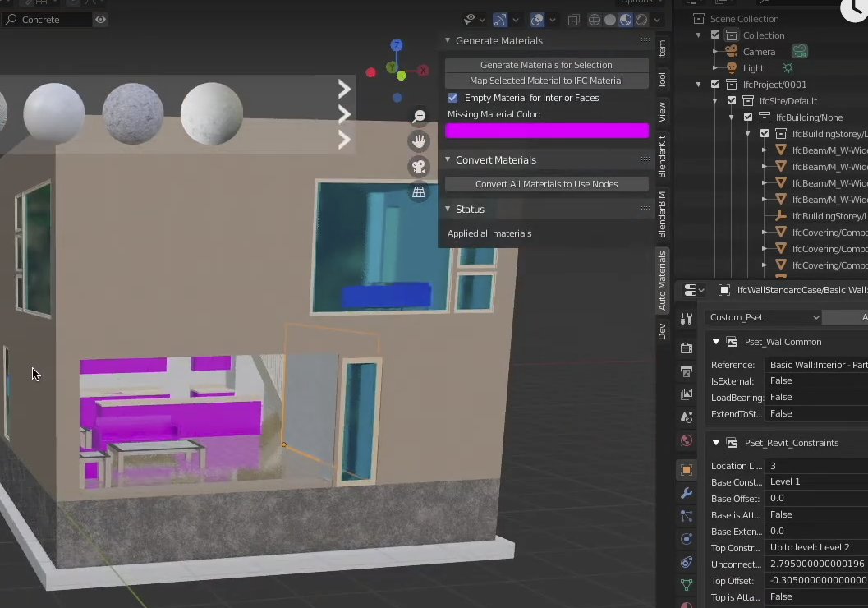Viewport: 868px width, 608px height.
Task: Collapse the Generate Materials panel
Action: 448,40
